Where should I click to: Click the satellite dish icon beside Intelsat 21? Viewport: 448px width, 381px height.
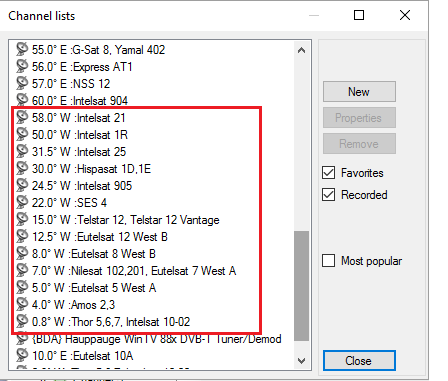click(22, 117)
